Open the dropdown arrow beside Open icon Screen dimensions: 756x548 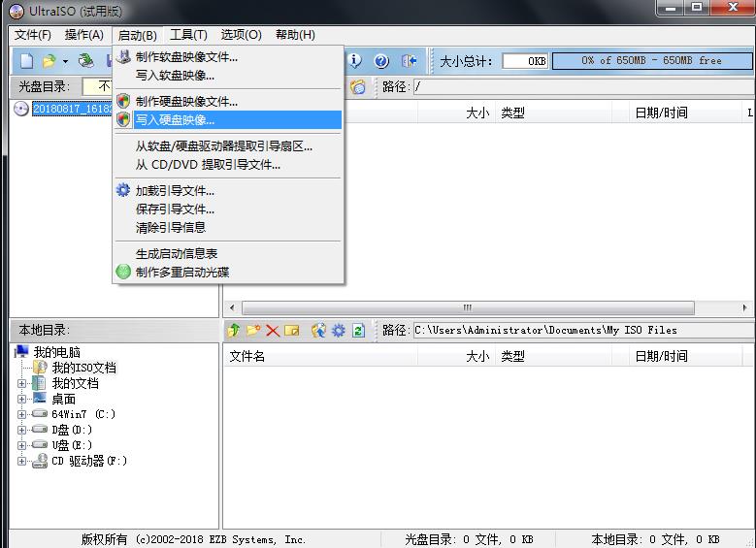point(65,61)
